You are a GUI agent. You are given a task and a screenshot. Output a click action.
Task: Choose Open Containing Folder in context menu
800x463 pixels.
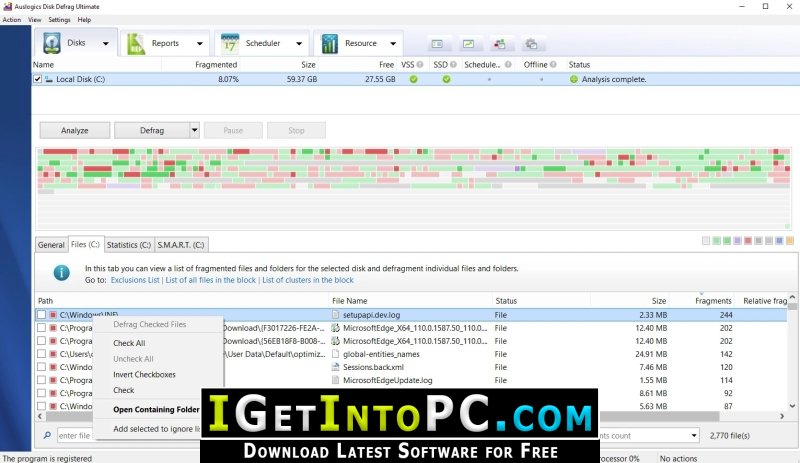(x=156, y=409)
